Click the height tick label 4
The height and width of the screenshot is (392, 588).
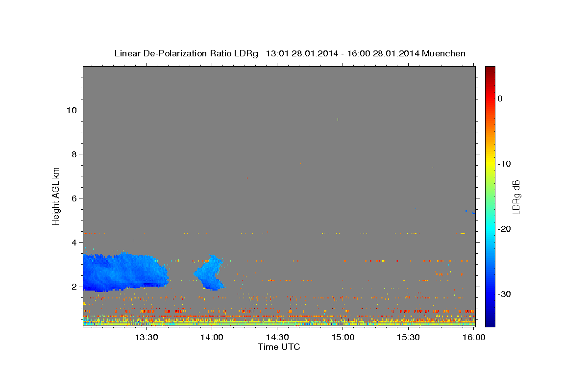(75, 242)
